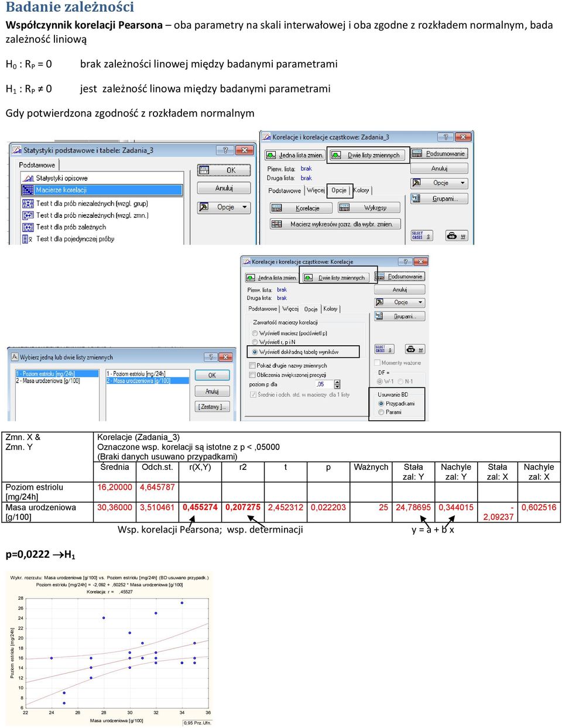Screen dimensions: 562x728
Task: Check Pokaż długie nazwy zmiennych
Action: (x=288, y=365)
